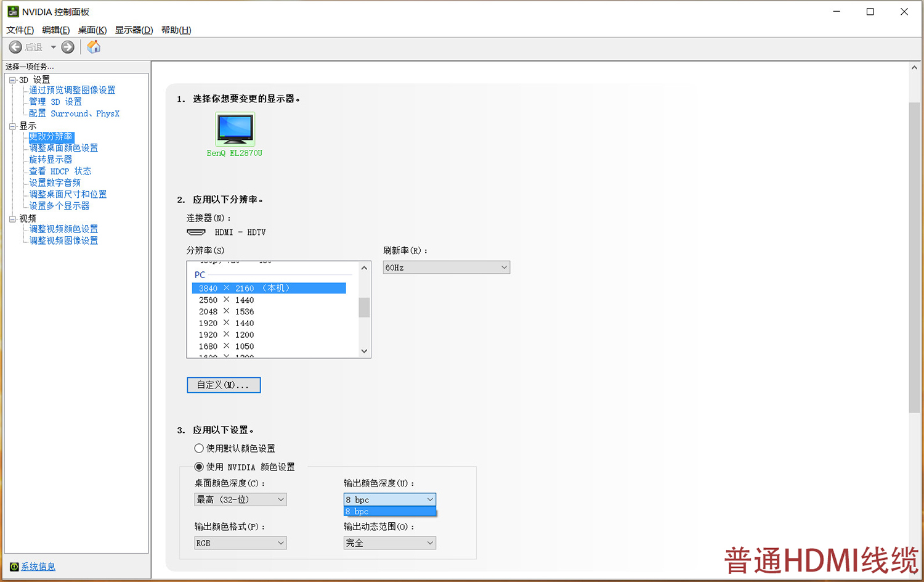This screenshot has width=924, height=582.
Task: Click the 系统信息 link
Action: click(38, 567)
